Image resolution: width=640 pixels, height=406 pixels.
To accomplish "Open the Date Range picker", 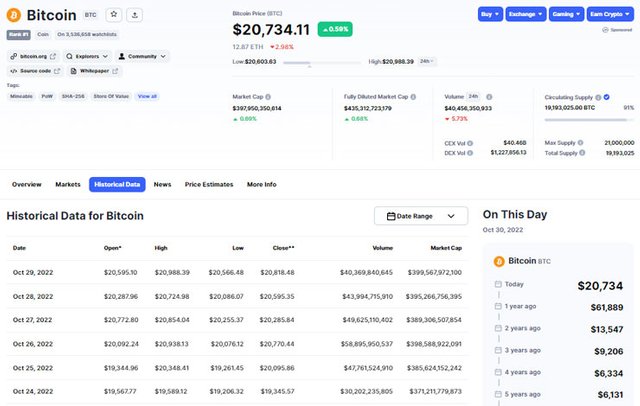I will click(x=421, y=216).
